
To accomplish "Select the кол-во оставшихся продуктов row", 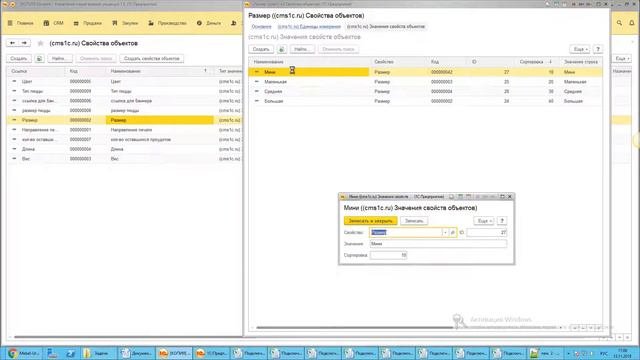I will point(124,140).
